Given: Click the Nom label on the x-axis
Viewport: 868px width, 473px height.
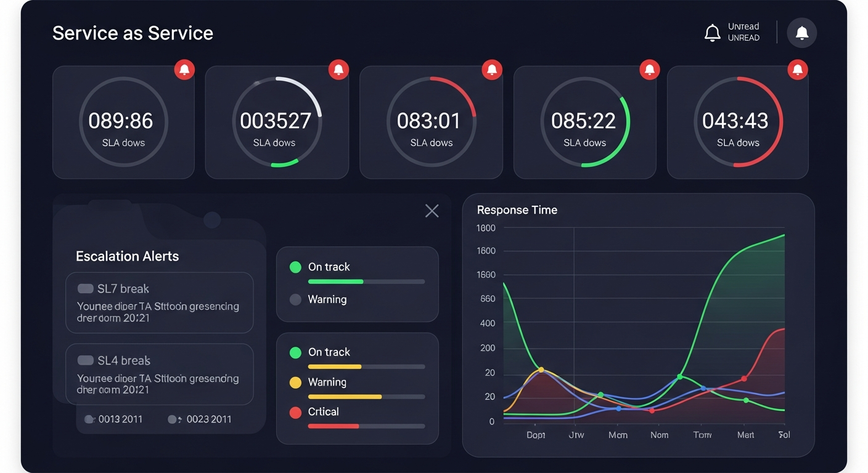Looking at the screenshot, I should (659, 435).
